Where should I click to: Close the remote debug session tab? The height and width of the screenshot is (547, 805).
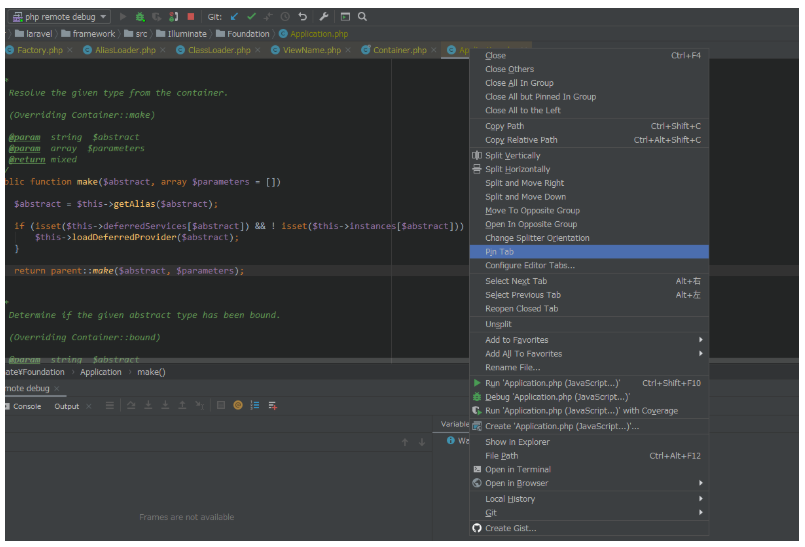tap(56, 388)
